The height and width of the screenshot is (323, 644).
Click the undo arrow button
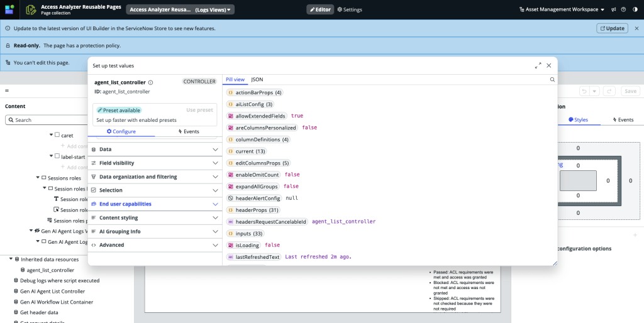pyautogui.click(x=584, y=91)
